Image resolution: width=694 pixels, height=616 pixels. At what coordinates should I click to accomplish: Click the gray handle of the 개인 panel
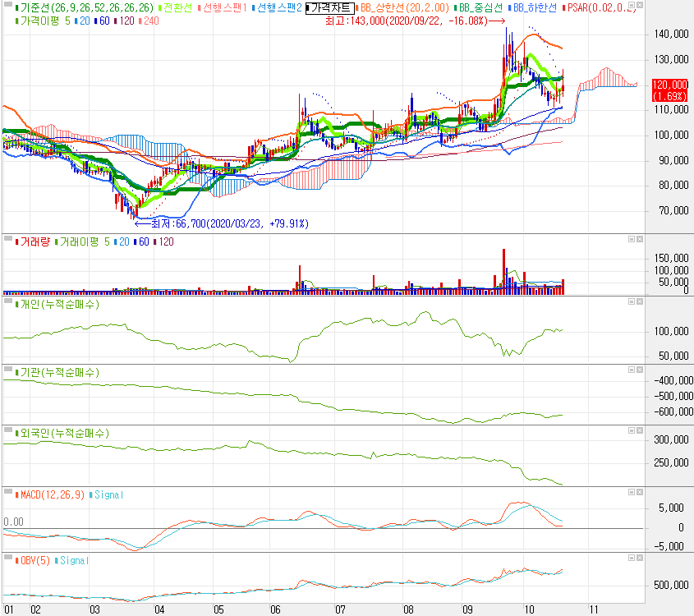tap(8, 301)
